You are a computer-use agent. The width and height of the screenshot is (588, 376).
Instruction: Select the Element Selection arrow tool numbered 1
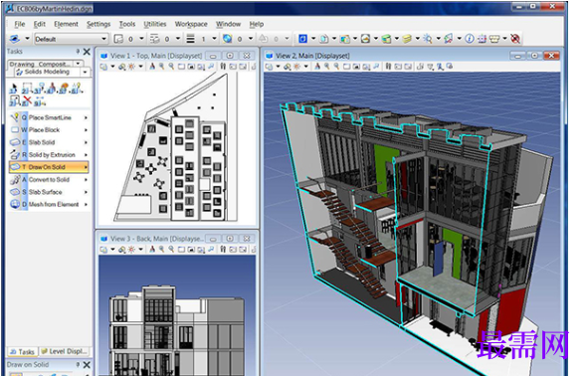click(x=13, y=89)
